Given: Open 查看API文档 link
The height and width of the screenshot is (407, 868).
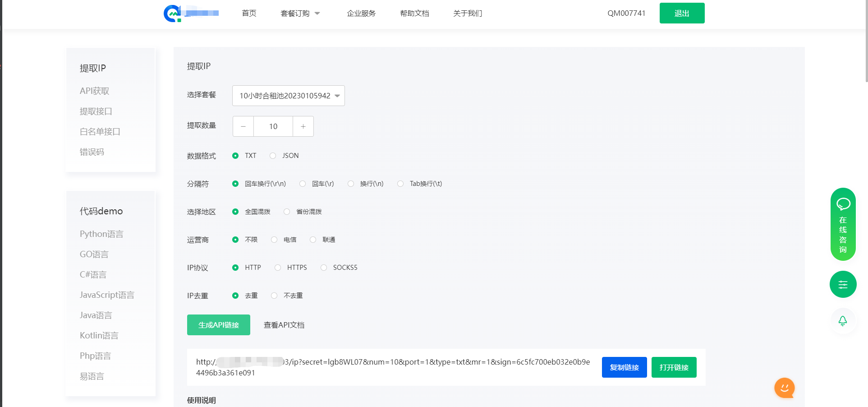Looking at the screenshot, I should click(284, 325).
